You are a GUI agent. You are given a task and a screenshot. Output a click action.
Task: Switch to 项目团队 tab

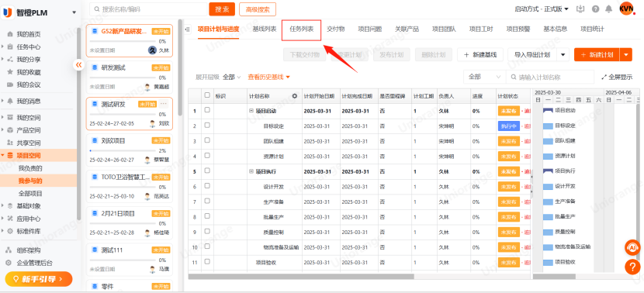pyautogui.click(x=444, y=29)
